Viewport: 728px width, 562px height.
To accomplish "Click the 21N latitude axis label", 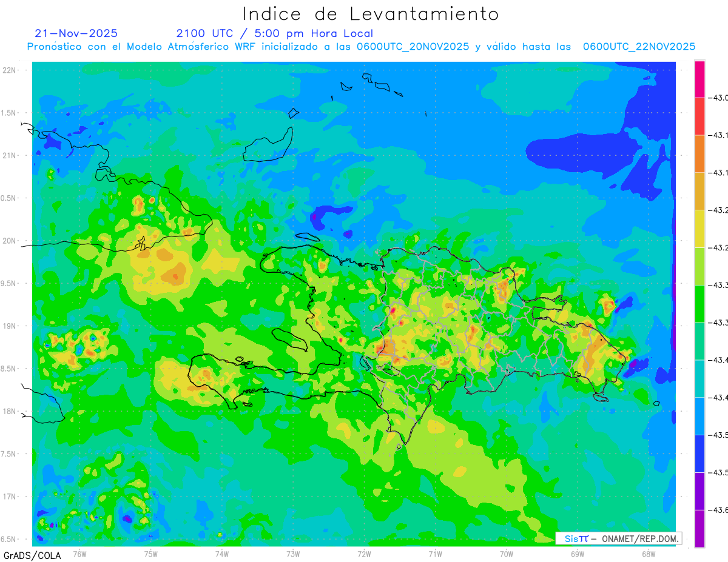I will [9, 155].
